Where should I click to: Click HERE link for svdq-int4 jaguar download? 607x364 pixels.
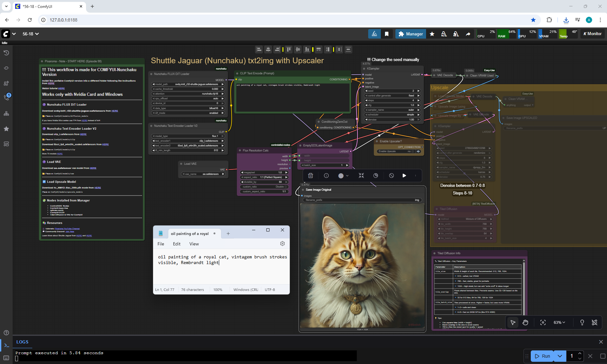click(115, 111)
